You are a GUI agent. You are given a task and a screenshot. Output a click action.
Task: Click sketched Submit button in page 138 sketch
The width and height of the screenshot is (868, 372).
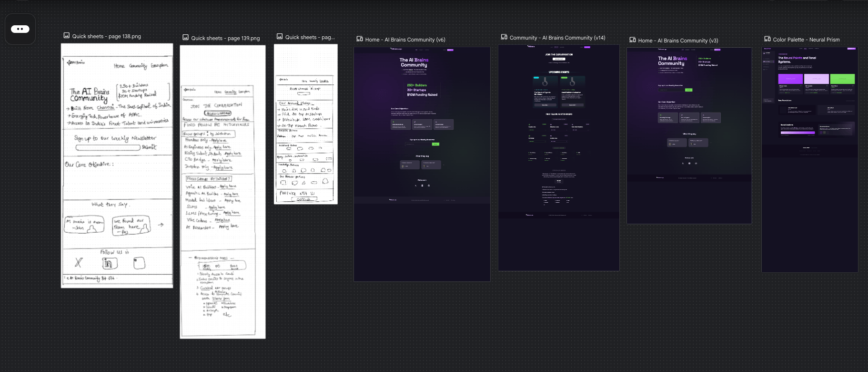point(149,147)
